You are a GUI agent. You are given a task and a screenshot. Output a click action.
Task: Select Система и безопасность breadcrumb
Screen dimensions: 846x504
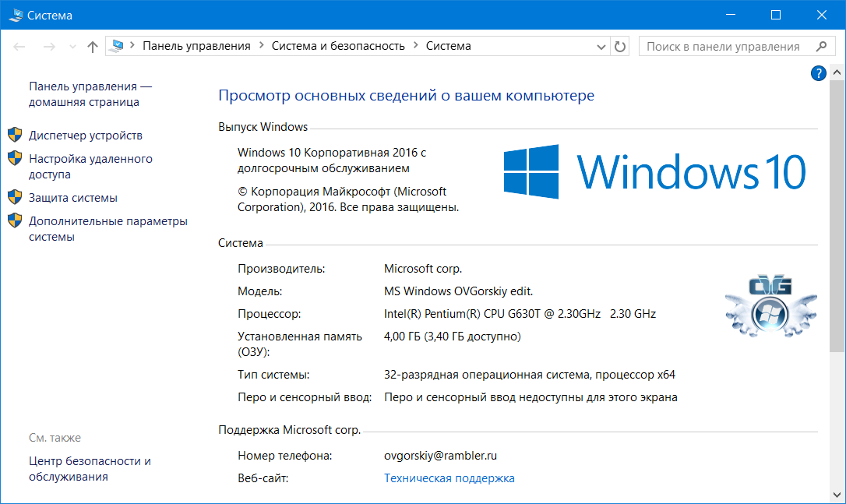[x=338, y=46]
